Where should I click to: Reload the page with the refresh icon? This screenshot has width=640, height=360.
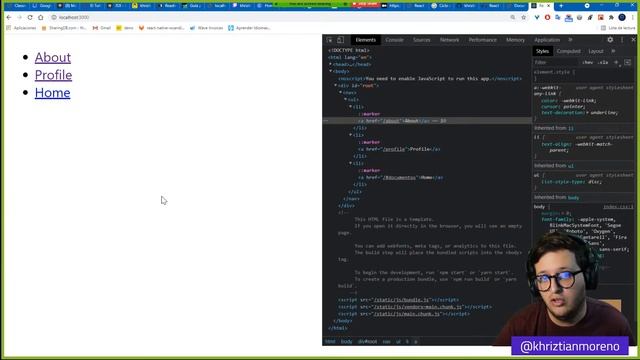30,18
